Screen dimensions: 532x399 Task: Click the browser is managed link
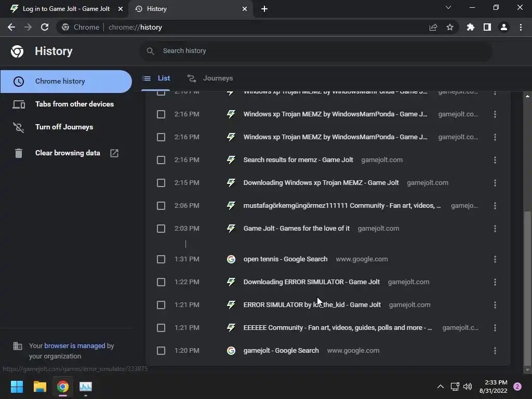pyautogui.click(x=75, y=345)
